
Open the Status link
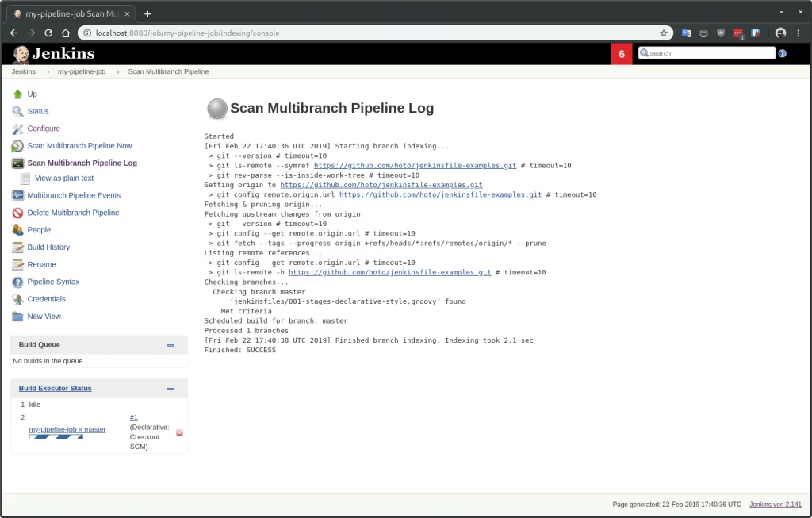pyautogui.click(x=38, y=111)
